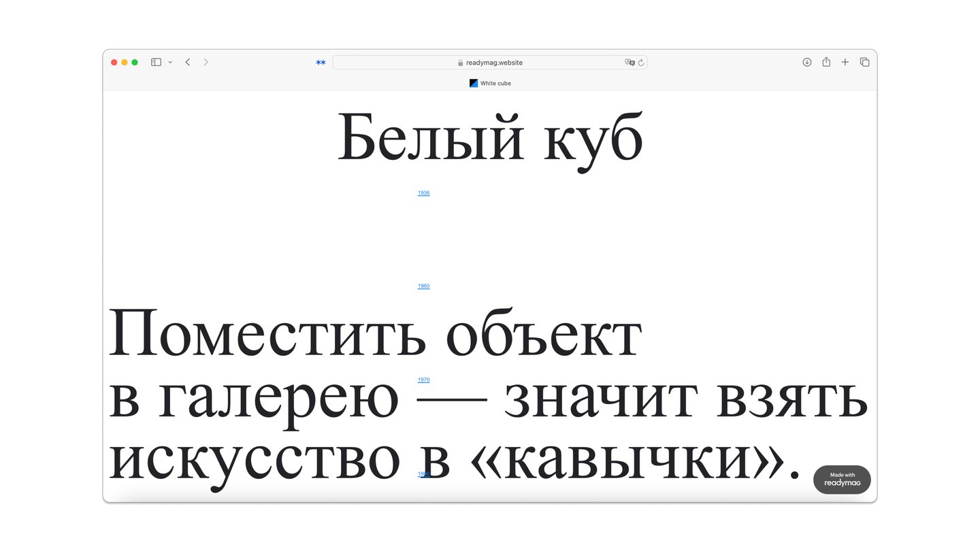Open the sidebar options dropdown chevron
Viewport: 980px width, 551px height.
[170, 62]
